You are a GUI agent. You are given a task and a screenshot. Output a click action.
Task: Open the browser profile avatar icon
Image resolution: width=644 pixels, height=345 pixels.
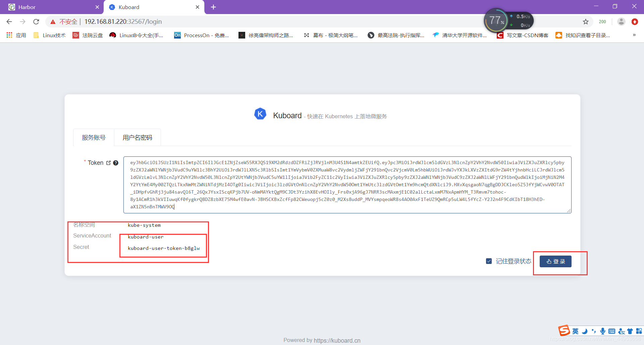tap(621, 22)
